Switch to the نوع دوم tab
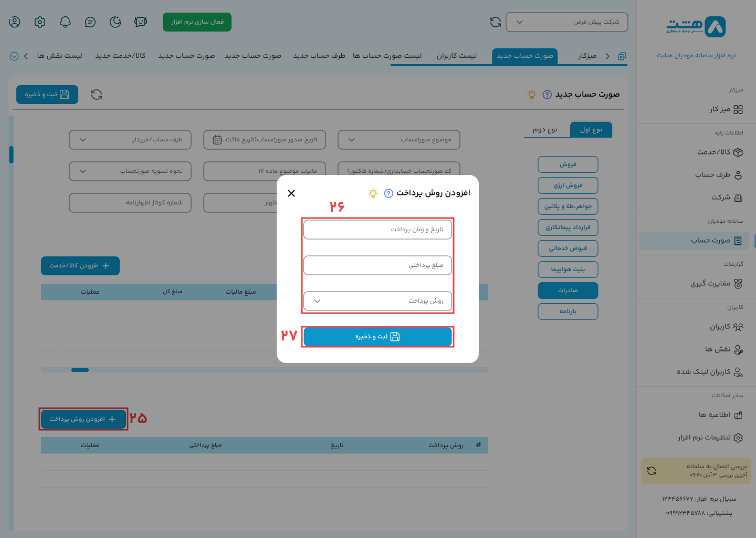The image size is (756, 538). [x=545, y=130]
